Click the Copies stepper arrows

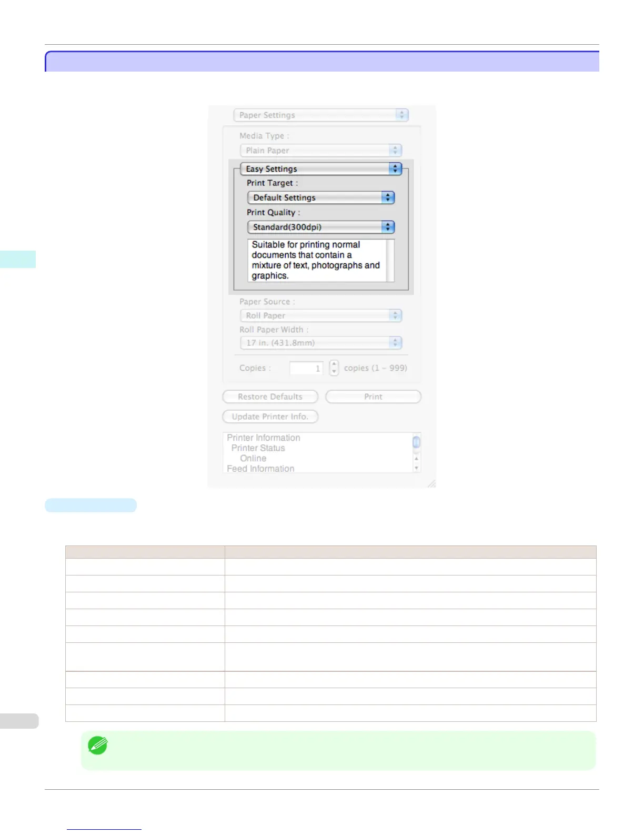tap(334, 368)
